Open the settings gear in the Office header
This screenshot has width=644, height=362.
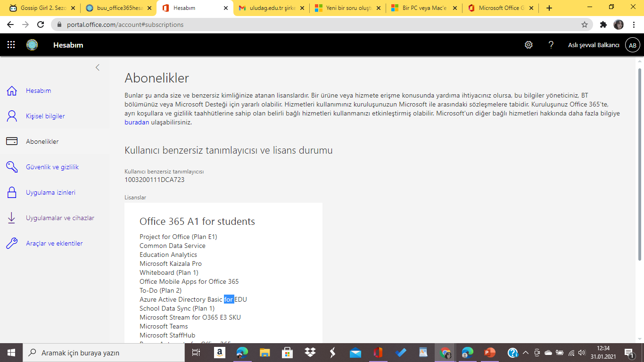(x=528, y=45)
